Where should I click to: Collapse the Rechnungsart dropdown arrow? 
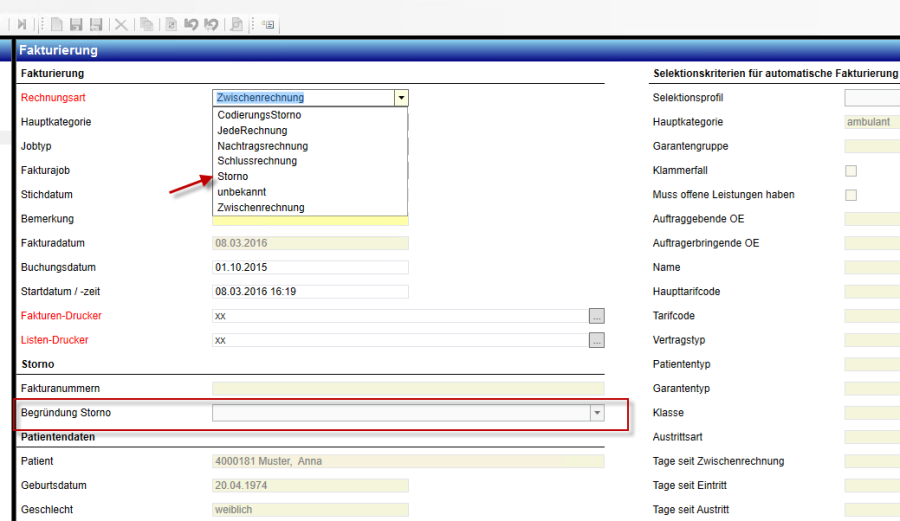[x=401, y=98]
